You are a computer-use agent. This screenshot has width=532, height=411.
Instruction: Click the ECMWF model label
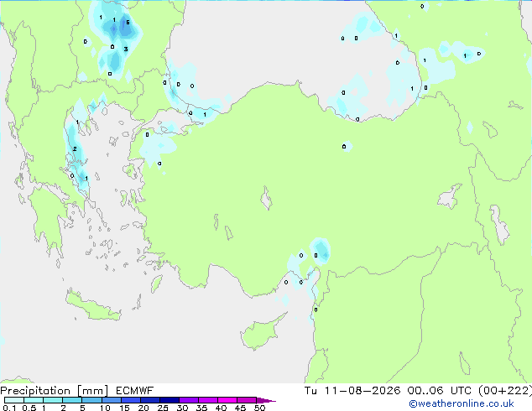click(135, 391)
